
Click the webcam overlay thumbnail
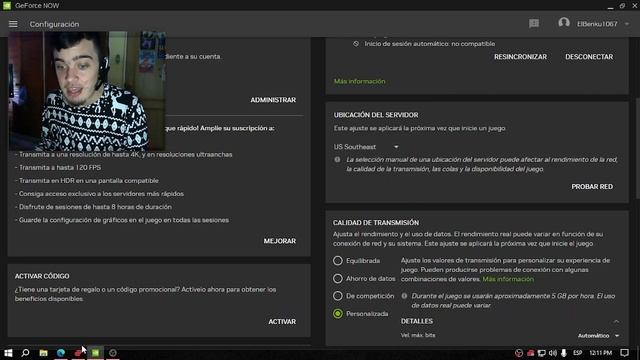(87, 91)
